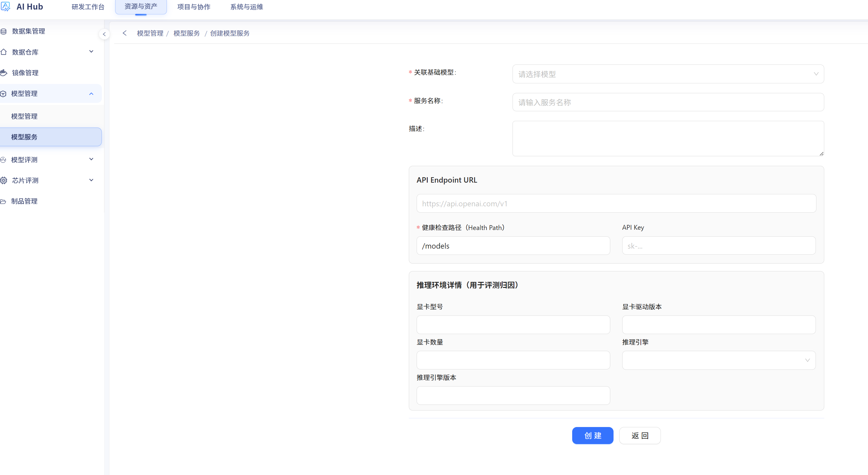Click the 显卡数量 label
This screenshot has height=475, width=868.
(x=430, y=342)
